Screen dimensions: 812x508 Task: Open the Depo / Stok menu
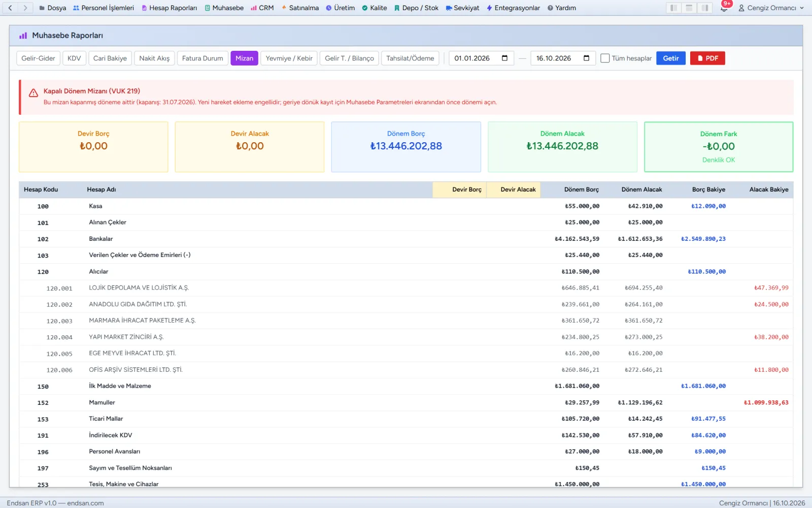(416, 8)
